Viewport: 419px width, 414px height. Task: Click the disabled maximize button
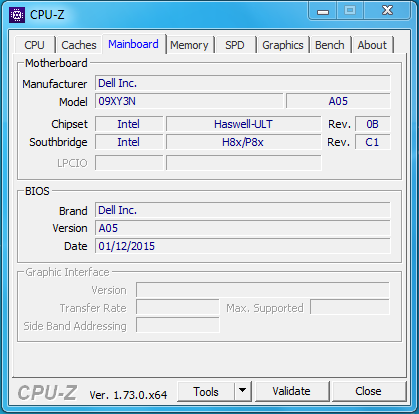point(350,11)
